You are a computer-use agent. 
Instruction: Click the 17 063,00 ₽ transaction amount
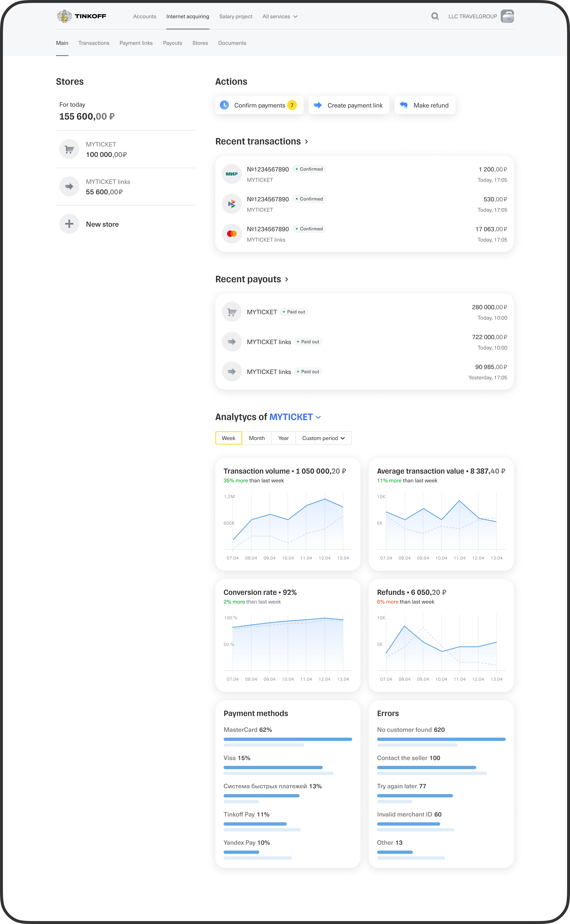(x=491, y=229)
